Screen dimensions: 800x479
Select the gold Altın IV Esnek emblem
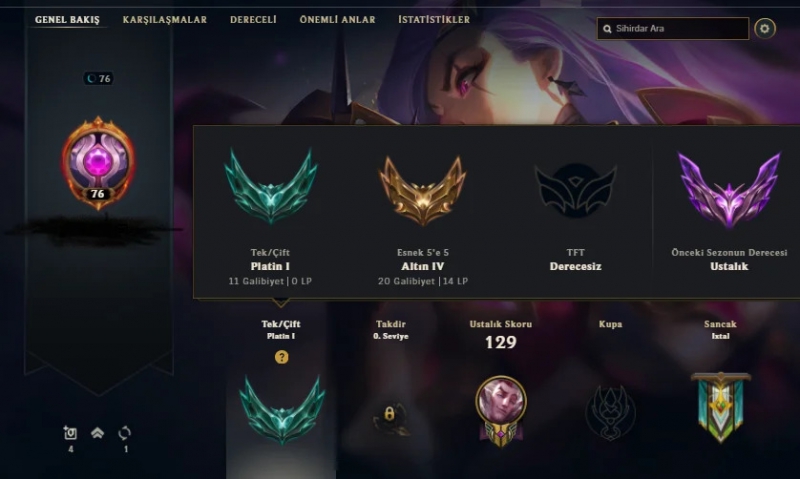422,190
